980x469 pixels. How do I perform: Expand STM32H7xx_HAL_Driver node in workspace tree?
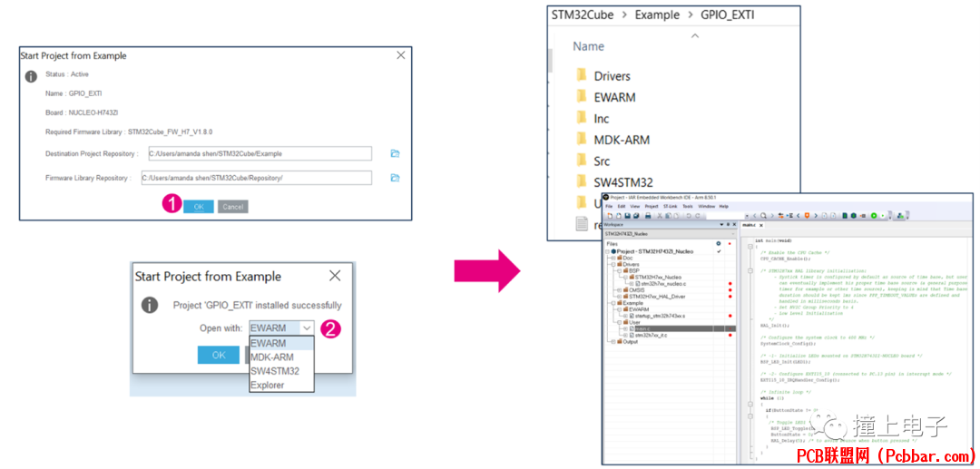(620, 297)
